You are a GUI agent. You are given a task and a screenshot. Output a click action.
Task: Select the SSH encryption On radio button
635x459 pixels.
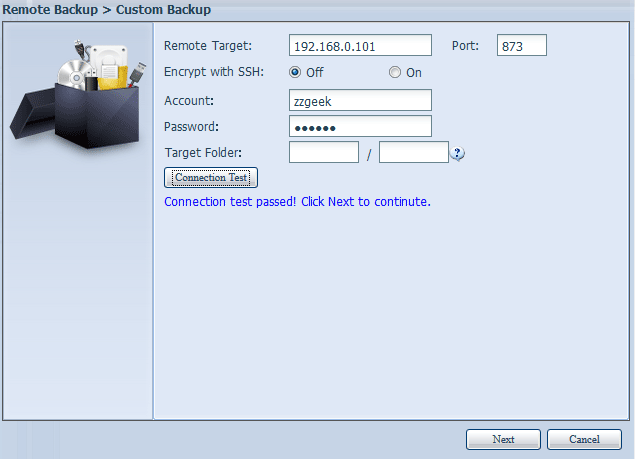pyautogui.click(x=394, y=72)
